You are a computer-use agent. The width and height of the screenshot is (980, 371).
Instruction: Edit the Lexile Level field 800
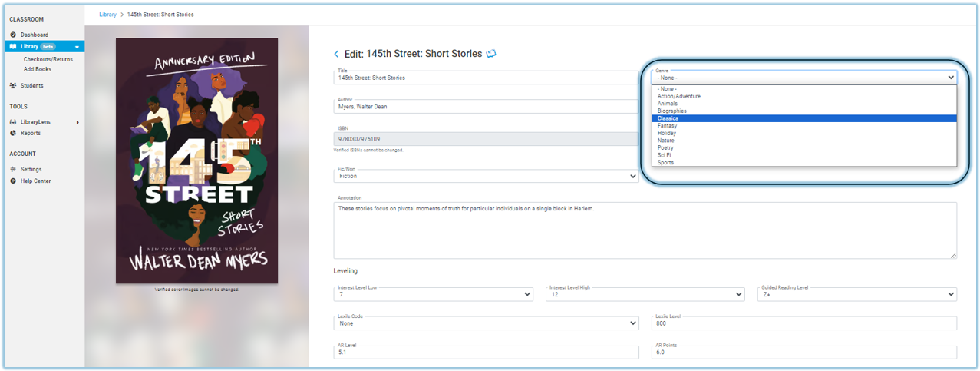coord(804,323)
